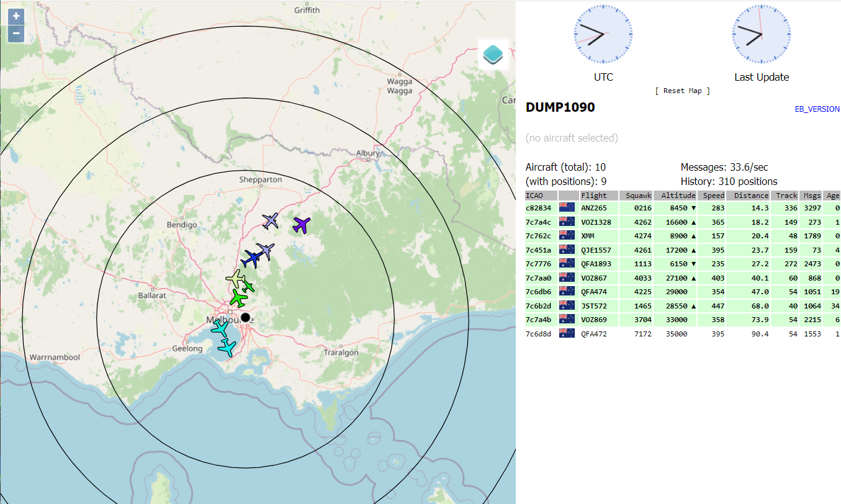Click the lavender aircraft near Shepparton
The width and height of the screenshot is (841, 504).
point(270,220)
